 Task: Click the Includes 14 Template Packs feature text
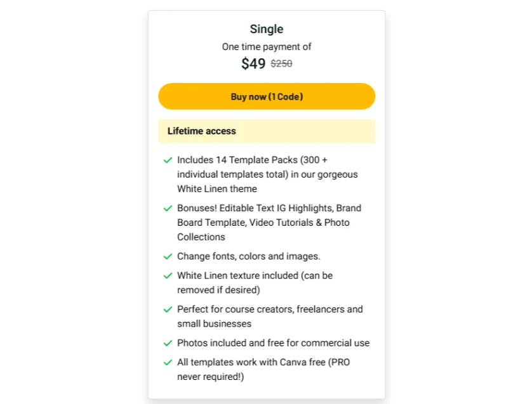[267, 174]
